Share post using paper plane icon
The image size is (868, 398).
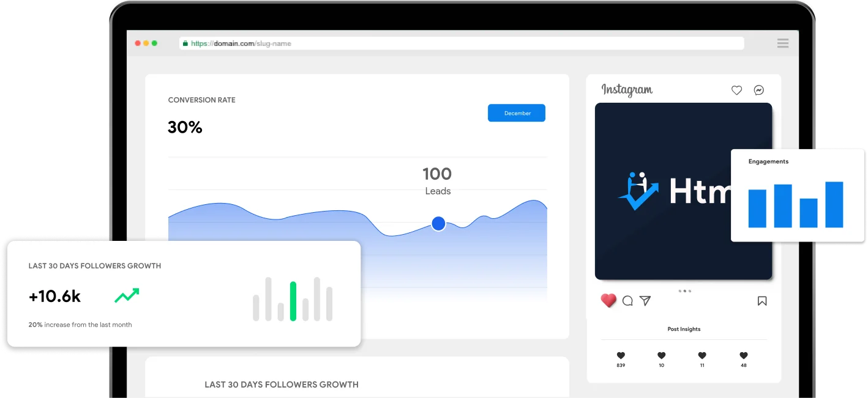(x=645, y=301)
